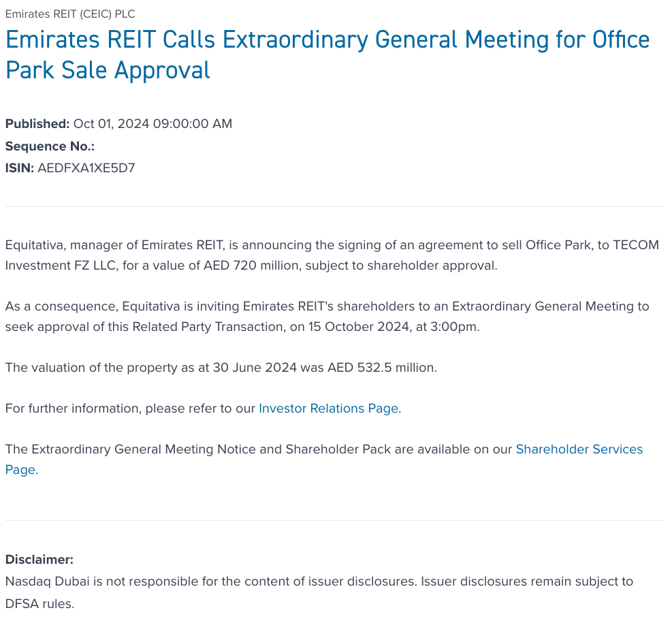The width and height of the screenshot is (672, 638).
Task: Open the Investor Relations Page link
Action: click(329, 409)
